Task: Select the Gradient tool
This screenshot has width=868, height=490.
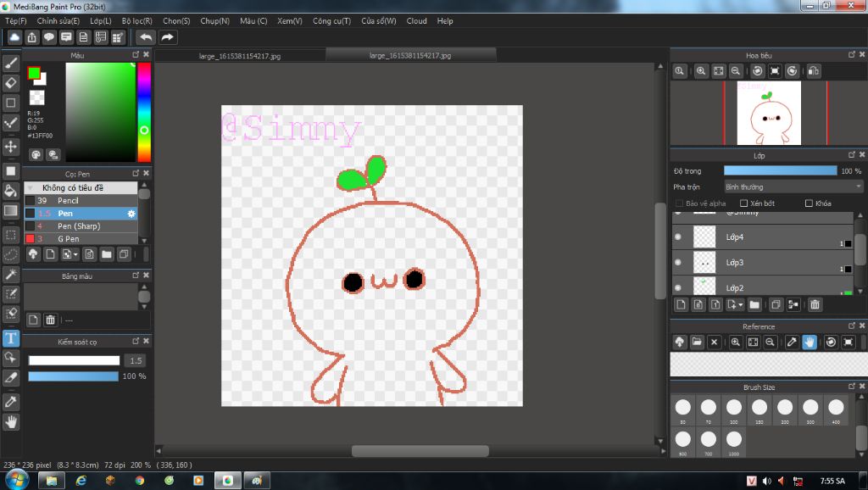Action: click(10, 211)
